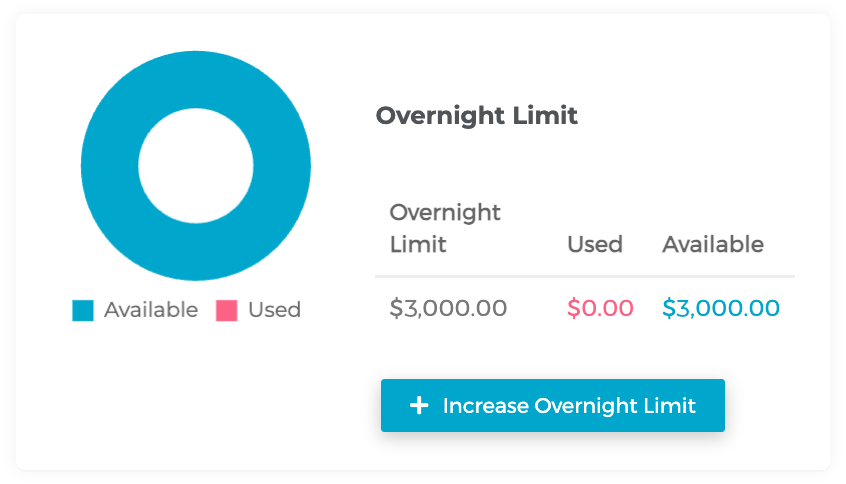Toggle the Available series legend label
This screenshot has width=846, height=484.
150,310
